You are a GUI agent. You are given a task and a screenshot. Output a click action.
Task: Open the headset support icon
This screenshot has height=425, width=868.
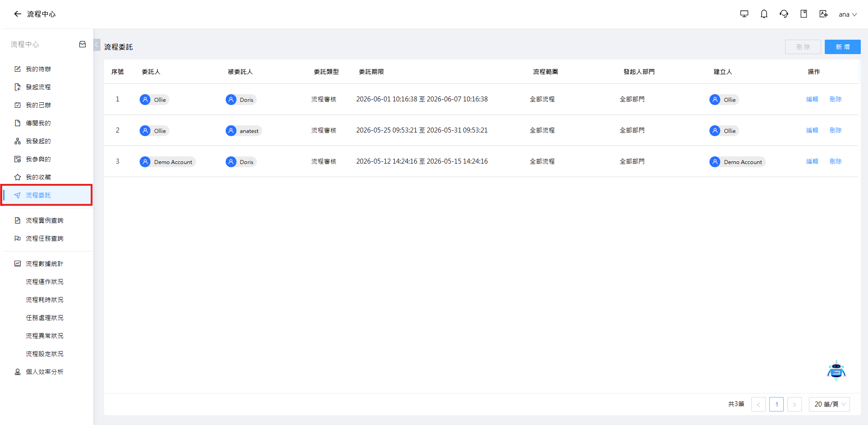(784, 14)
